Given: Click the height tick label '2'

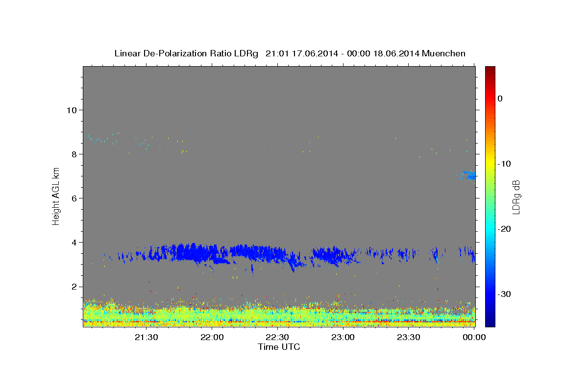Looking at the screenshot, I should (73, 287).
